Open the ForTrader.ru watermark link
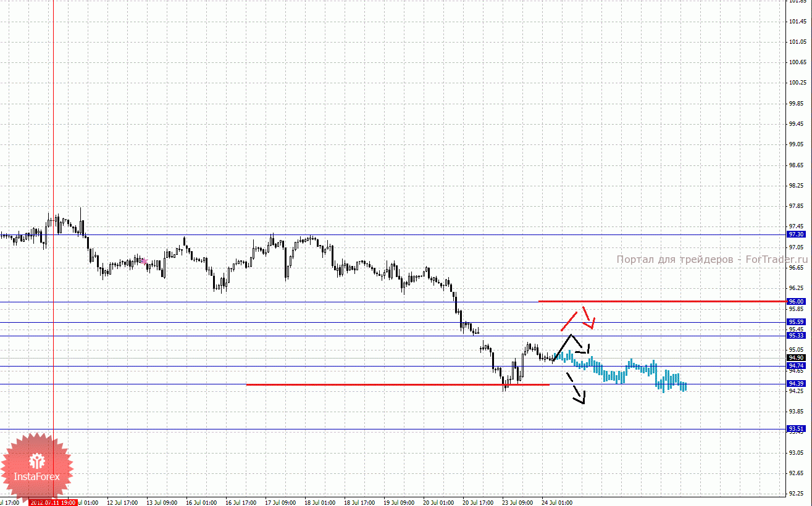Screen dimensions: 812x506 711,260
